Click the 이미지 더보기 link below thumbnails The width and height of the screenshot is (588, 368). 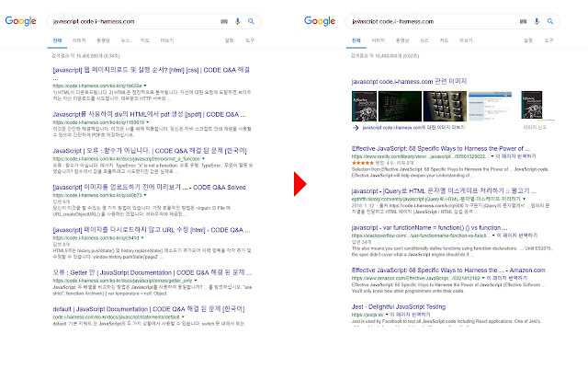tap(413, 128)
